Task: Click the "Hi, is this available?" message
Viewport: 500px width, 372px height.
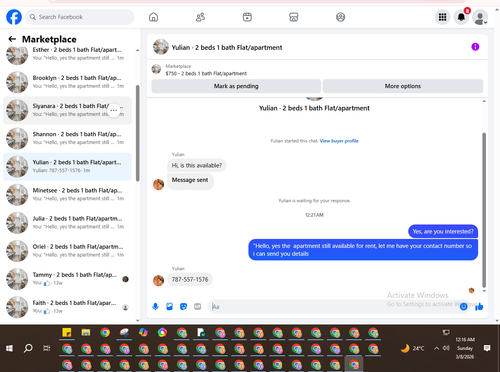Action: (x=197, y=165)
